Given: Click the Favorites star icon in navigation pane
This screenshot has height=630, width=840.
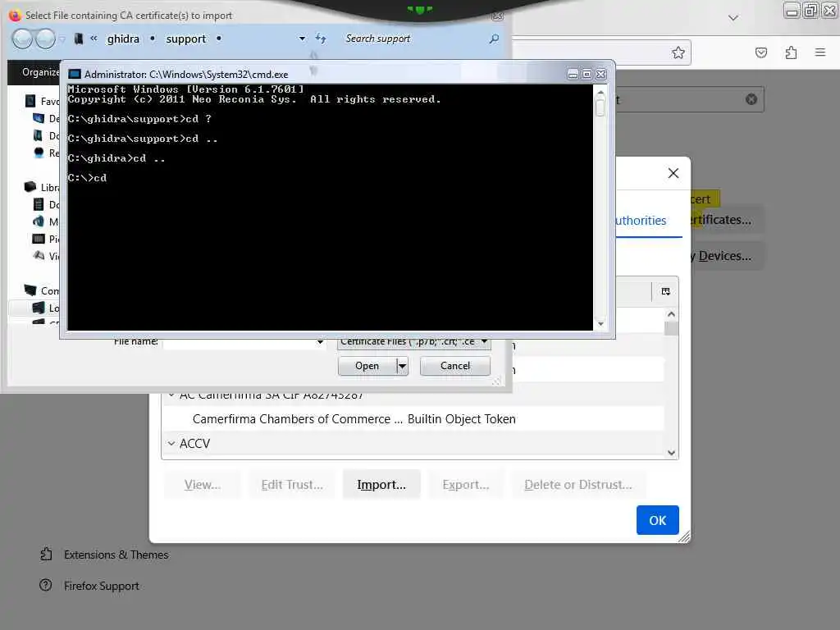Looking at the screenshot, I should pyautogui.click(x=30, y=101).
